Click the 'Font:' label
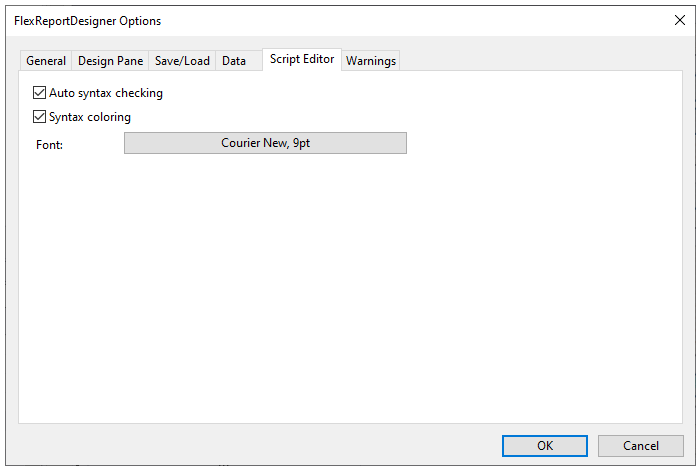Image resolution: width=700 pixels, height=472 pixels. pos(49,144)
